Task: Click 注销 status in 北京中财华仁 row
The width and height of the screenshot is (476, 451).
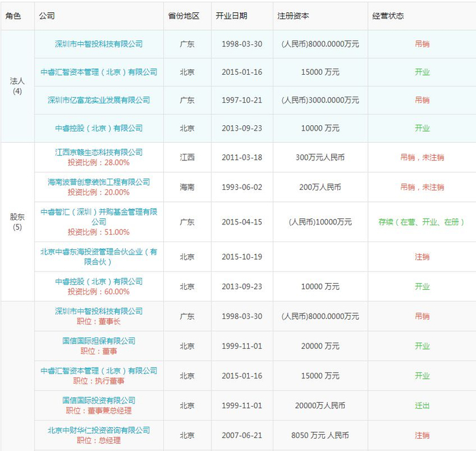Action: pyautogui.click(x=422, y=435)
